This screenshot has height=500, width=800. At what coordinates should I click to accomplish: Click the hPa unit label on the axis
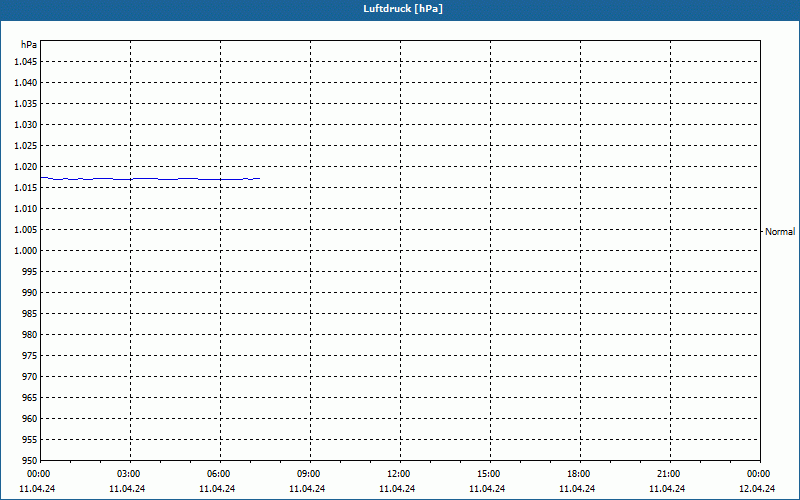coord(29,45)
